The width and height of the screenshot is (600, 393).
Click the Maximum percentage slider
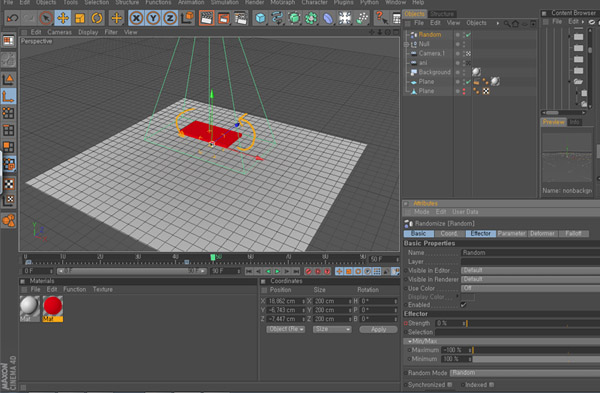pyautogui.click(x=536, y=350)
